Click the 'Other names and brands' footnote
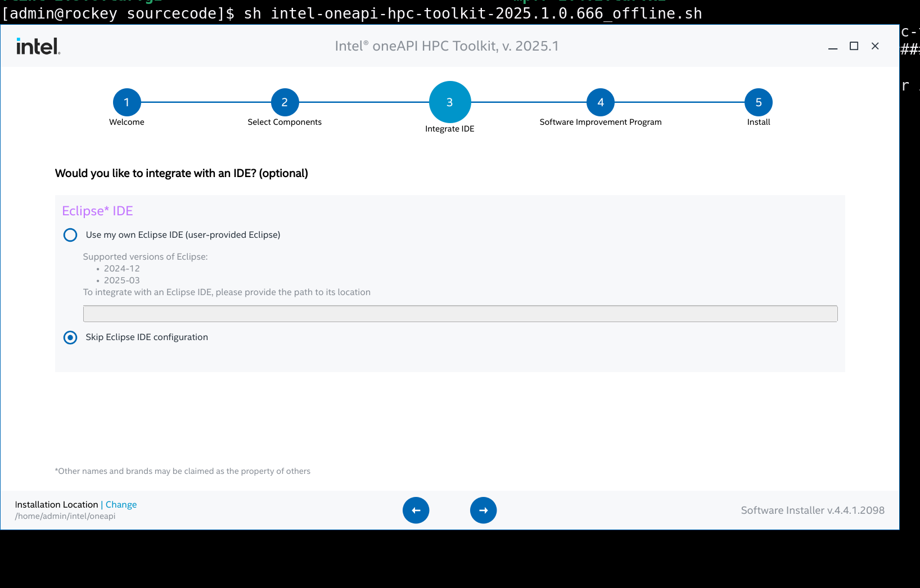The width and height of the screenshot is (920, 588). 183,471
